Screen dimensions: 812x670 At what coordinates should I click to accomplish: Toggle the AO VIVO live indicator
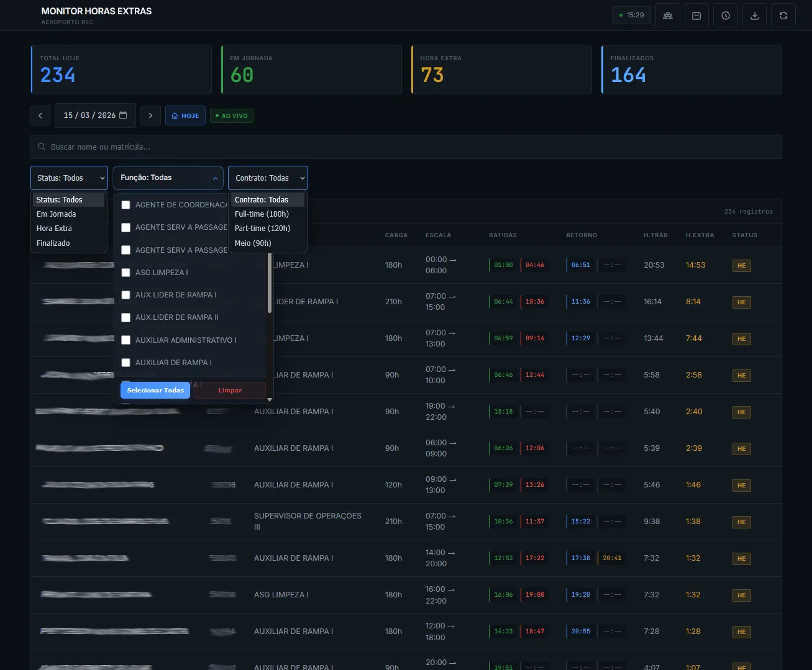(232, 115)
